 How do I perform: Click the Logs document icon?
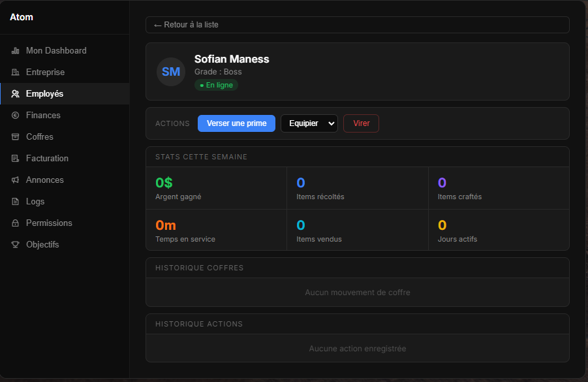15,202
